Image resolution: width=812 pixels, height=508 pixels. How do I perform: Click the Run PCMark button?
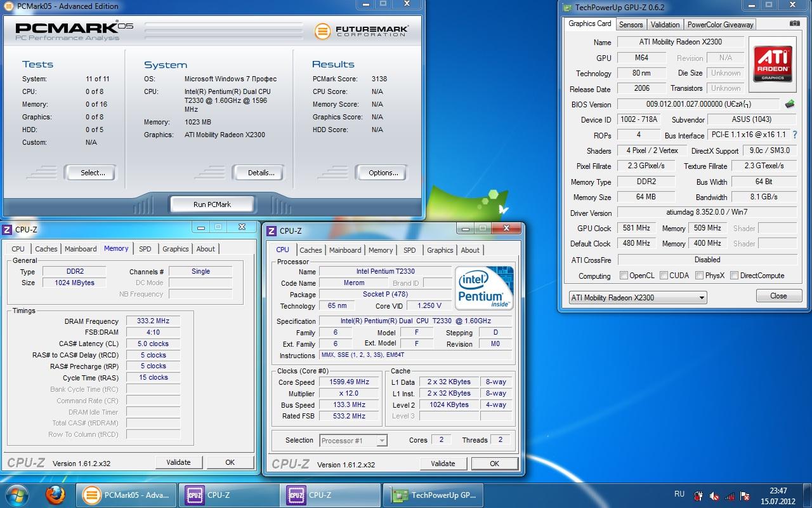pyautogui.click(x=212, y=204)
